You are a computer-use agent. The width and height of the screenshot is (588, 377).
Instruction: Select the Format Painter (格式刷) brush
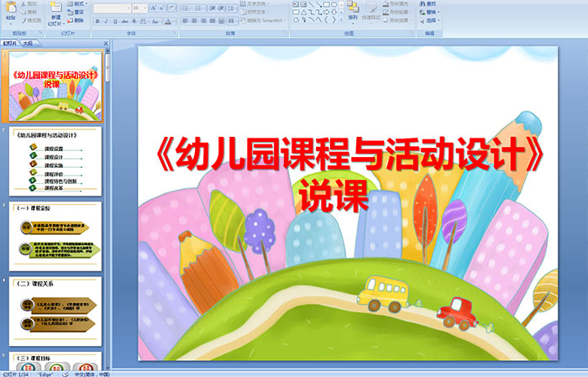click(24, 20)
